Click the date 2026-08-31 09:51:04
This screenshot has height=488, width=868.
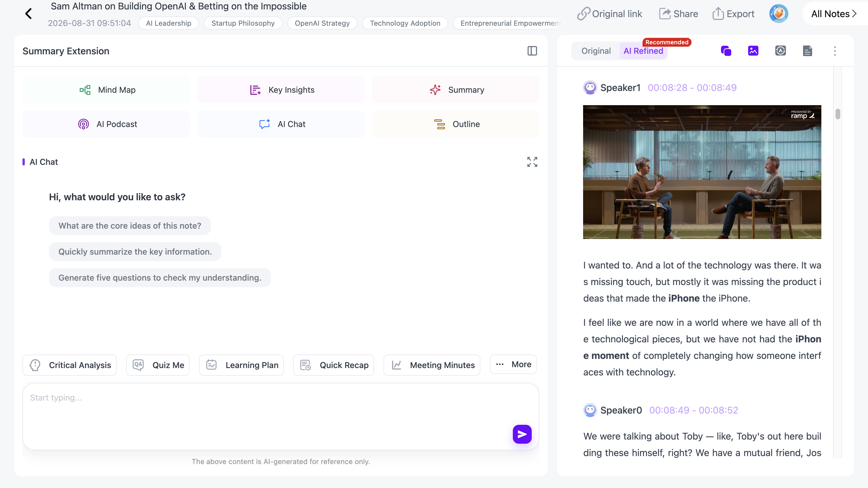89,23
